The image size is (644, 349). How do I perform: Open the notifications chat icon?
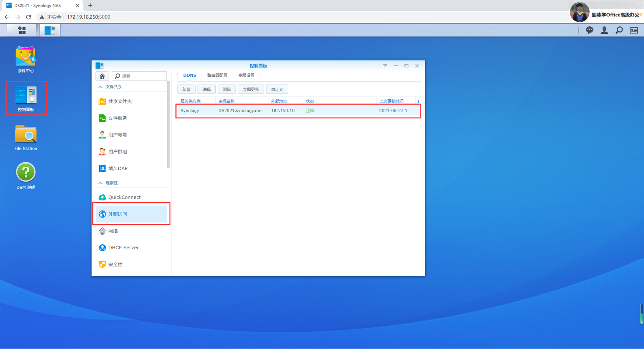[x=589, y=30]
